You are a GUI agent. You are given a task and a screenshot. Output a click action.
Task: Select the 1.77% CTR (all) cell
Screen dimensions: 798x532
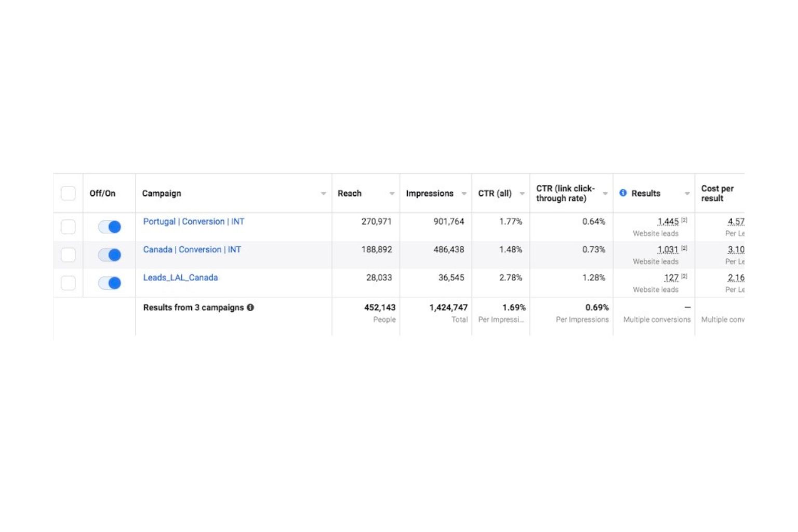pyautogui.click(x=511, y=221)
